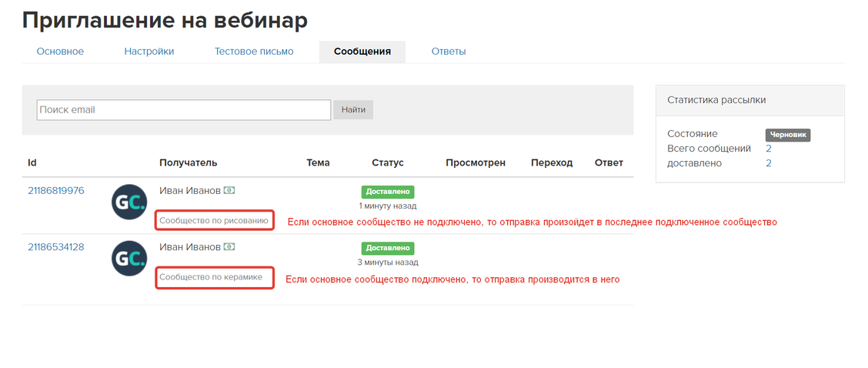868x368 pixels.
Task: Click the GC avatar for message 21186819976
Action: (129, 202)
